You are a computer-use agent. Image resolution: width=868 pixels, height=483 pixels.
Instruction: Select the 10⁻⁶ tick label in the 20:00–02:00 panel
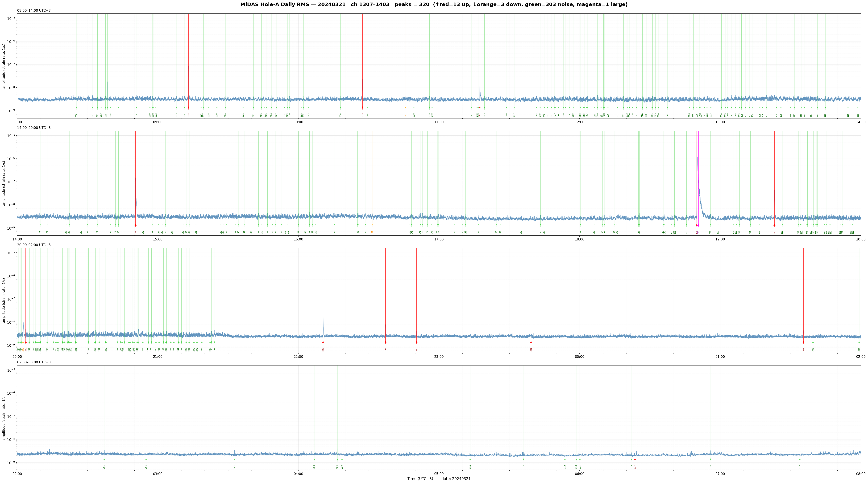tap(11, 276)
